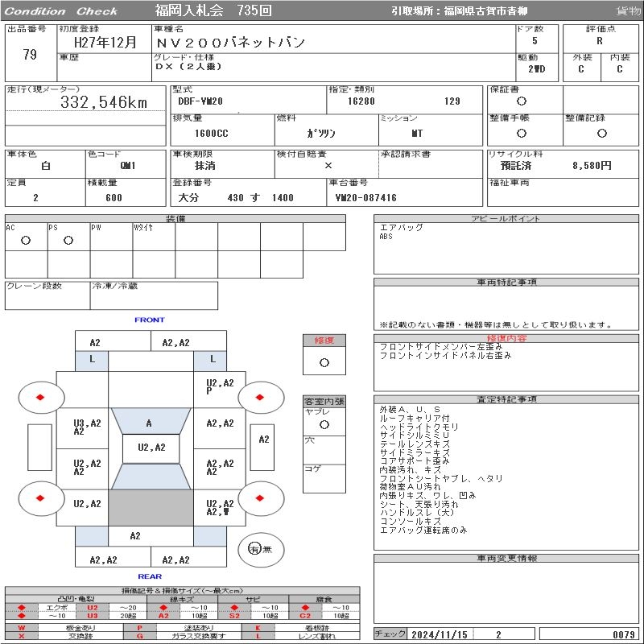Click the 内装 interior grade C
The height and width of the screenshot is (644, 644).
[619, 69]
